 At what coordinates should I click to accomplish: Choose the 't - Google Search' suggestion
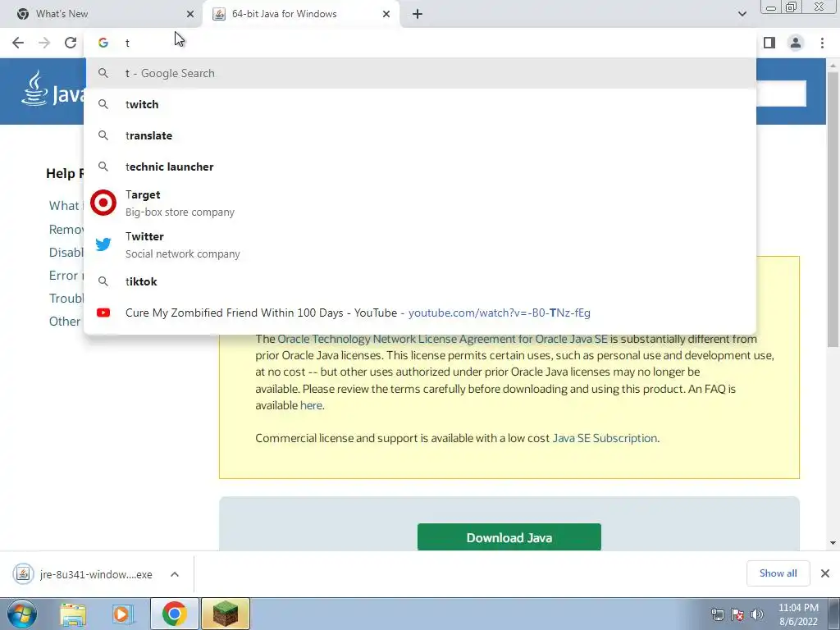click(x=420, y=73)
